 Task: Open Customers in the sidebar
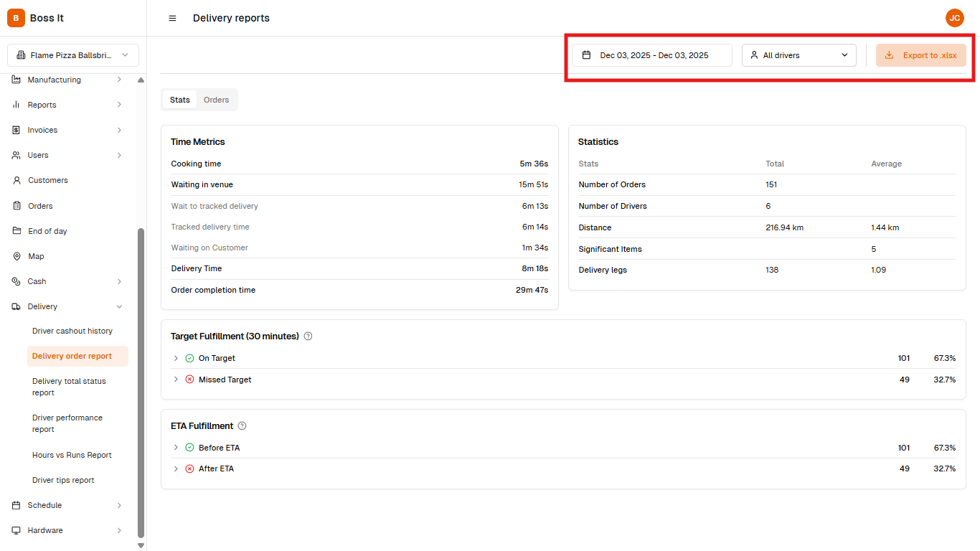tap(47, 180)
